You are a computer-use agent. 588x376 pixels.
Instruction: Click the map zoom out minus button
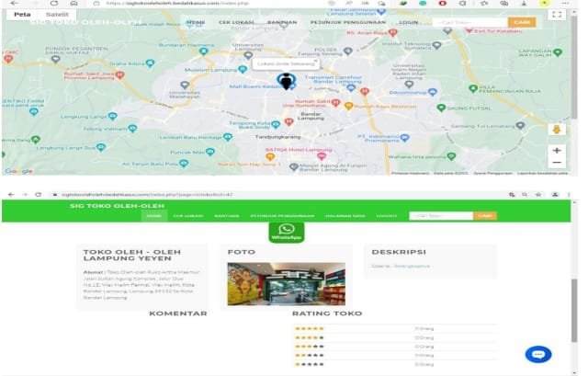(557, 163)
